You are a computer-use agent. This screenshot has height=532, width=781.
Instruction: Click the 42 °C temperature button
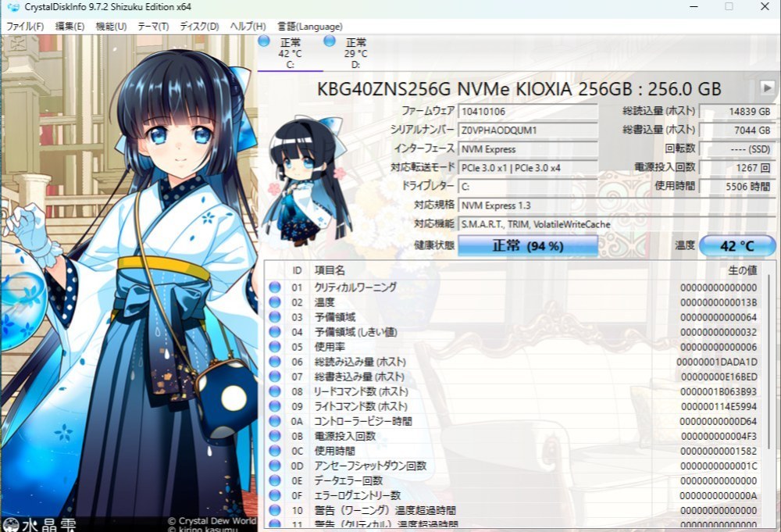(737, 245)
